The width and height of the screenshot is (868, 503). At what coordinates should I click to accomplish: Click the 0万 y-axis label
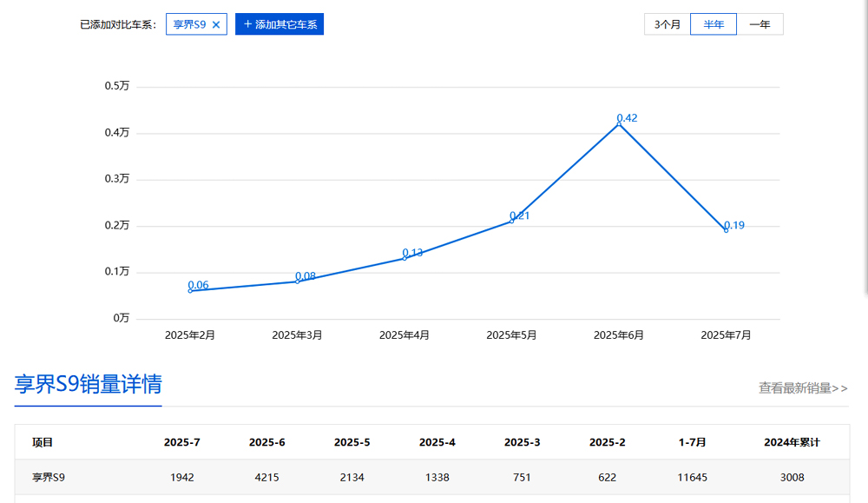[x=122, y=318]
